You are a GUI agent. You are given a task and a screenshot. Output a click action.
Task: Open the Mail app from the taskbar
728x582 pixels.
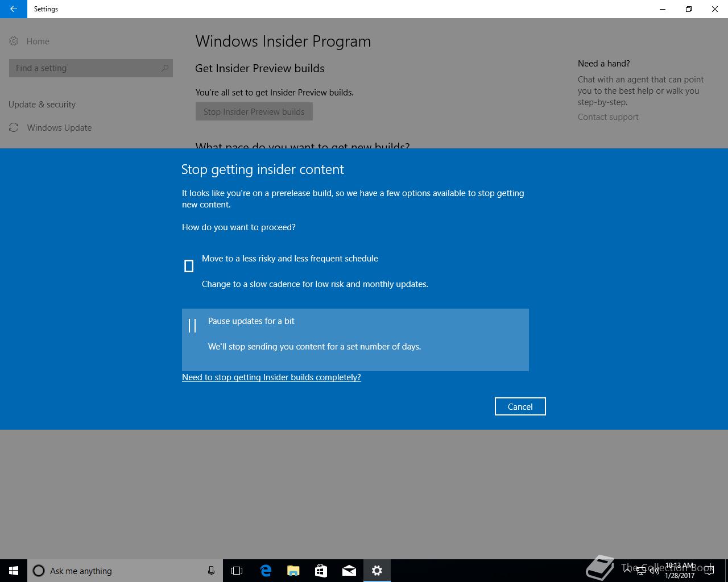pyautogui.click(x=349, y=571)
